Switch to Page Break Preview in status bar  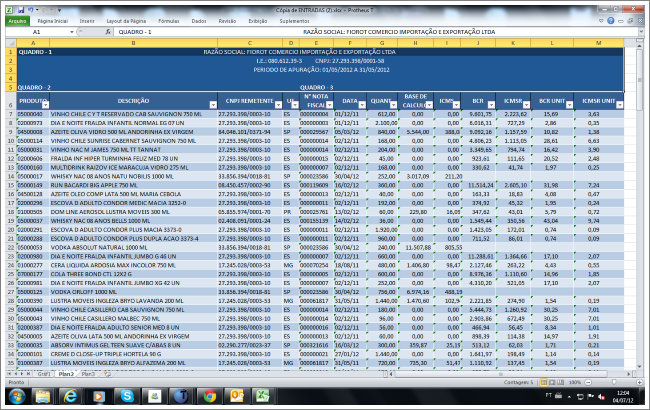[561, 382]
